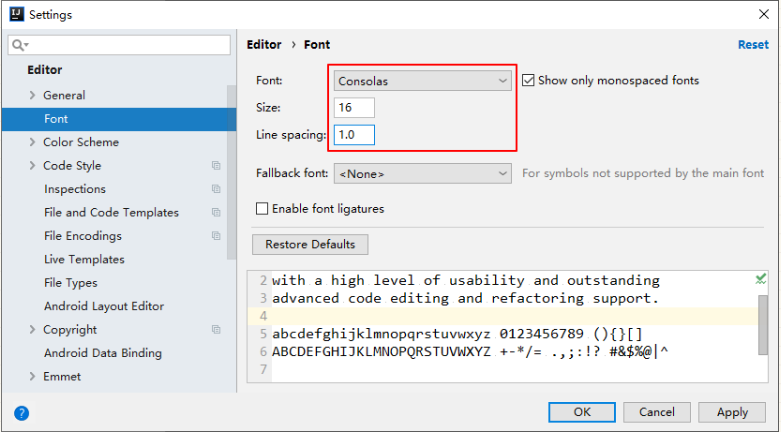This screenshot has width=781, height=432.
Task: Expand the General tree node
Action: point(32,96)
